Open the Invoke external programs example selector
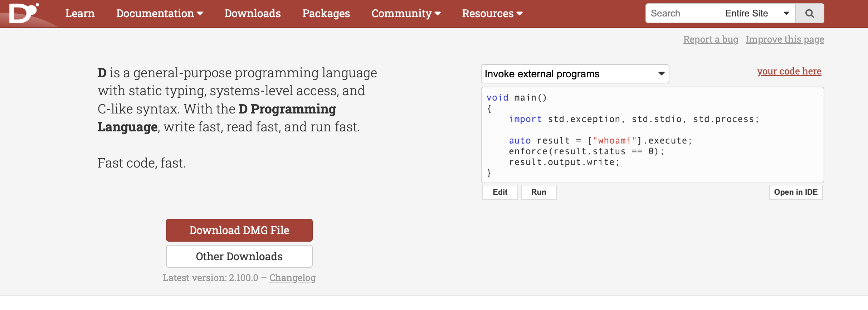Viewport: 868px width, 310px height. (575, 74)
